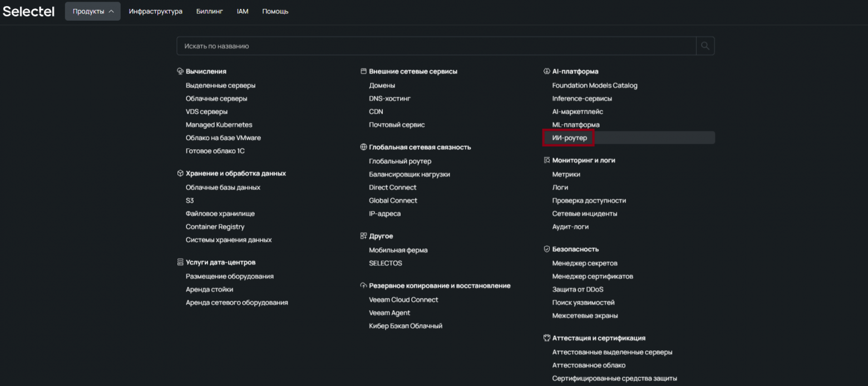The image size is (868, 386).
Task: Open Кибер Бэкап Облачный
Action: coord(406,326)
